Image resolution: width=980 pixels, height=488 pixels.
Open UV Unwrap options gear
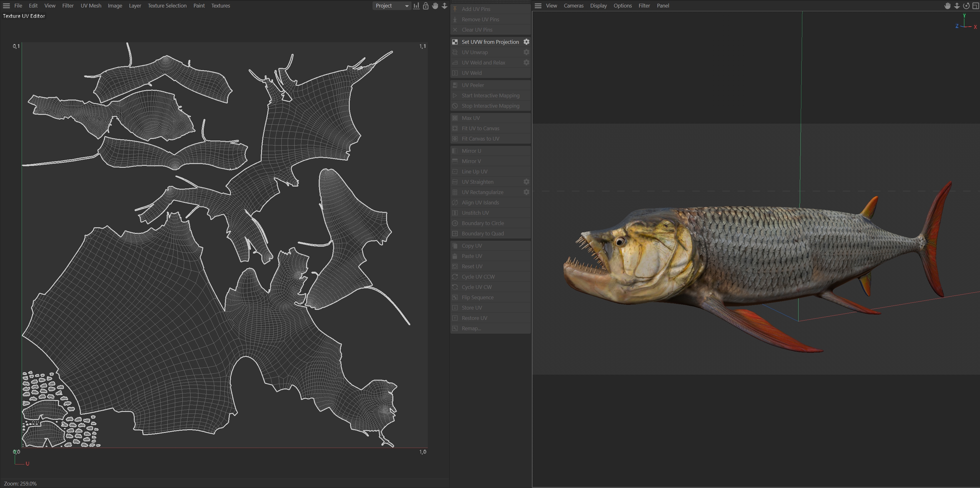coord(526,52)
